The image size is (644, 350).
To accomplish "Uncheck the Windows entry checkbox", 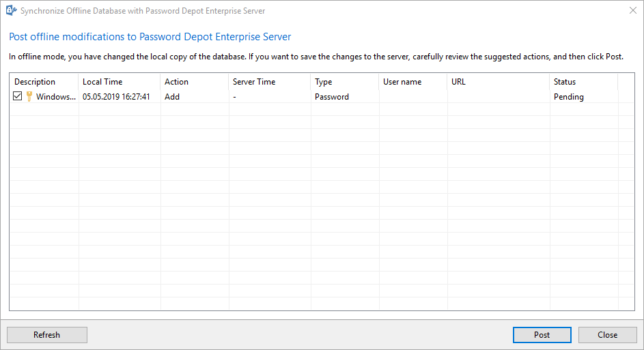I will (17, 96).
